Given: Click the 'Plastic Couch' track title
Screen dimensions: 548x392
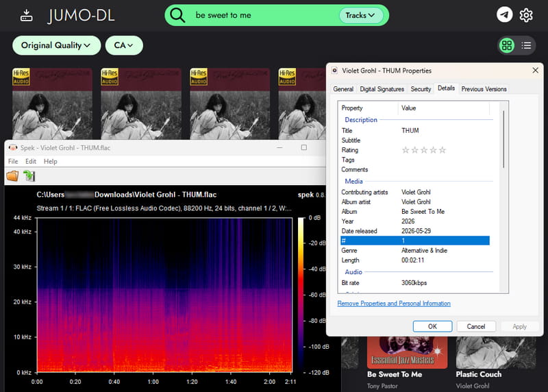Looking at the screenshot, I should pyautogui.click(x=478, y=374).
